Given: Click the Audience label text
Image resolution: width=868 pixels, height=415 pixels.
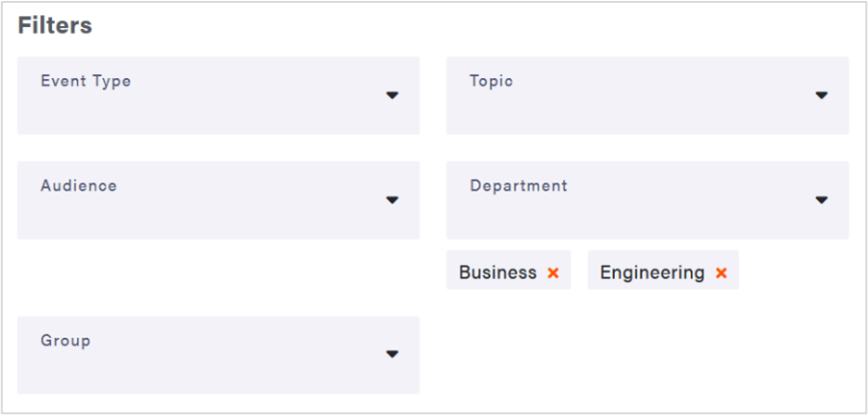Looking at the screenshot, I should tap(79, 186).
